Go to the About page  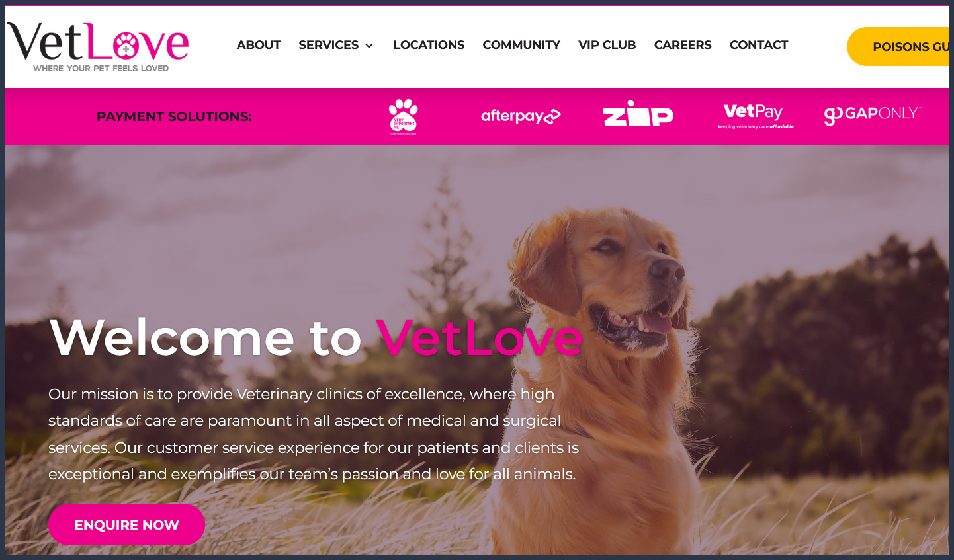[259, 45]
